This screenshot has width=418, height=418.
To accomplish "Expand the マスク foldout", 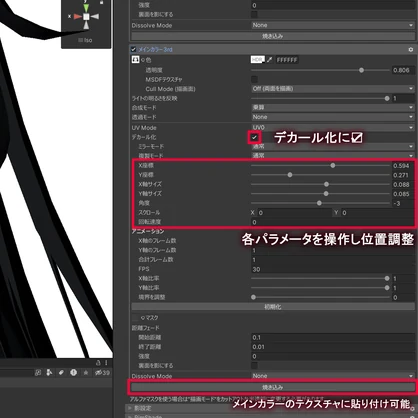I will pyautogui.click(x=135, y=318).
